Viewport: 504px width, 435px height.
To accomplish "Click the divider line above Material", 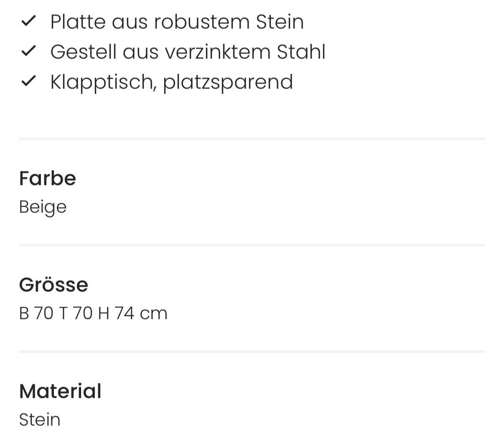I will [252, 352].
